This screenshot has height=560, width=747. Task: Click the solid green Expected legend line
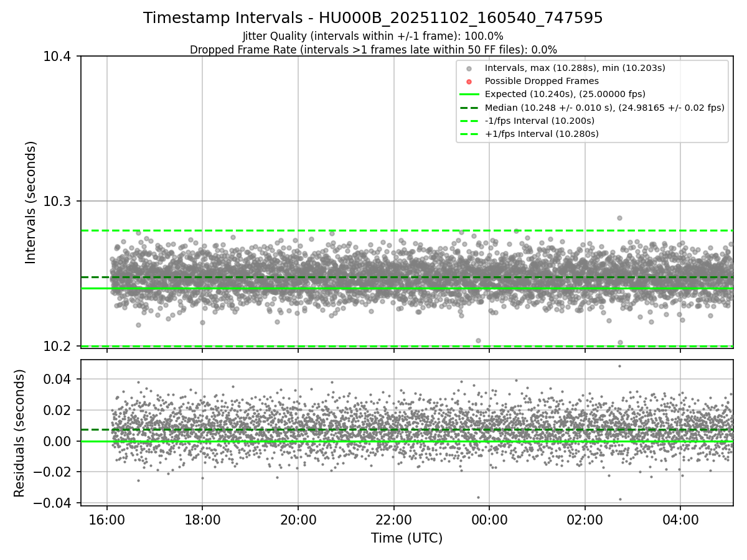pos(469,95)
